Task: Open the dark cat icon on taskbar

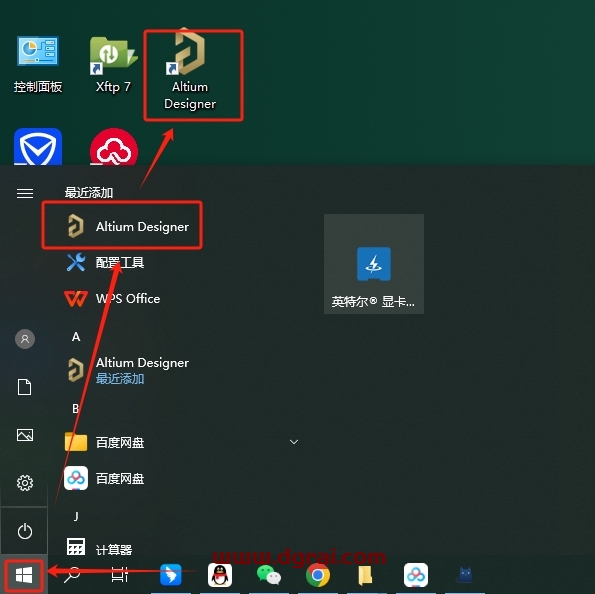Action: click(x=465, y=575)
